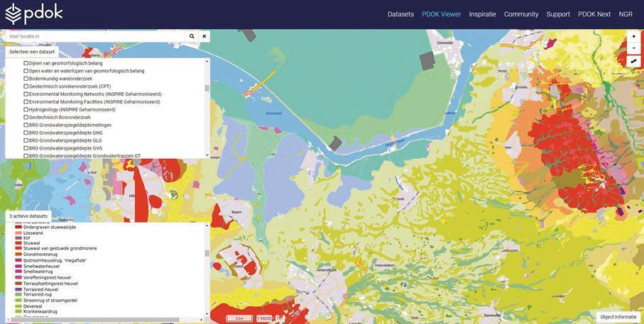Collapse the Selecteer een dataset panel
The width and height of the screenshot is (644, 324).
click(31, 52)
